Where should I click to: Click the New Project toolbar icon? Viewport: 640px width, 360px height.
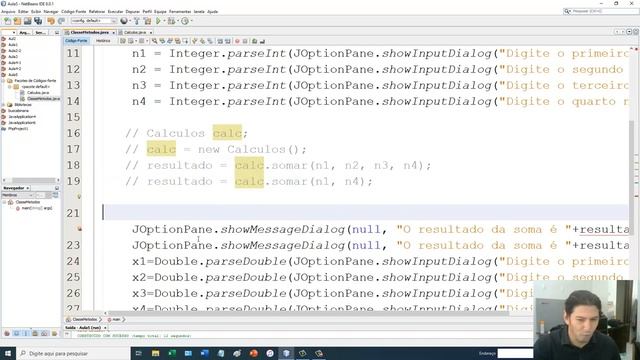coord(17,21)
